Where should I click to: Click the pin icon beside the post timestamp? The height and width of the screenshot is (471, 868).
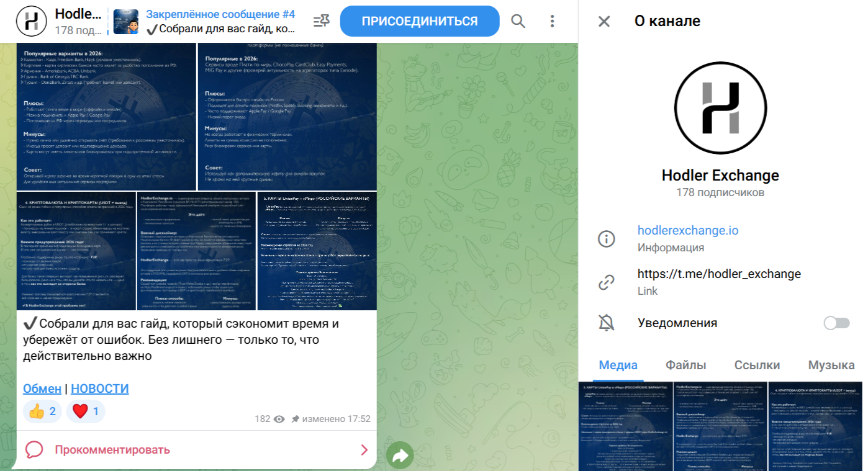pyautogui.click(x=295, y=419)
